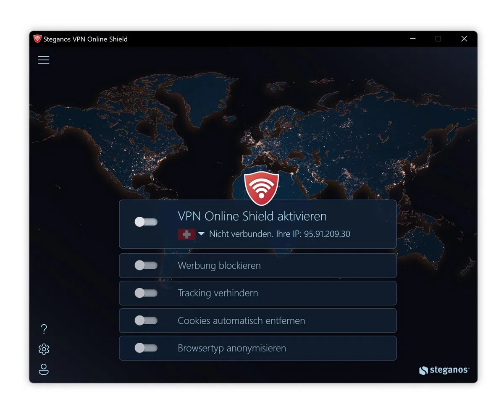Viewport: 504px width, 420px height.
Task: Open settings via the gear icon
Action: 44,349
